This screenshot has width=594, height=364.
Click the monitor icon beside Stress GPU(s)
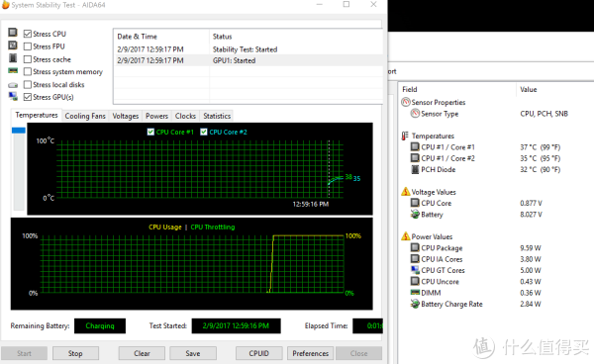[13, 97]
